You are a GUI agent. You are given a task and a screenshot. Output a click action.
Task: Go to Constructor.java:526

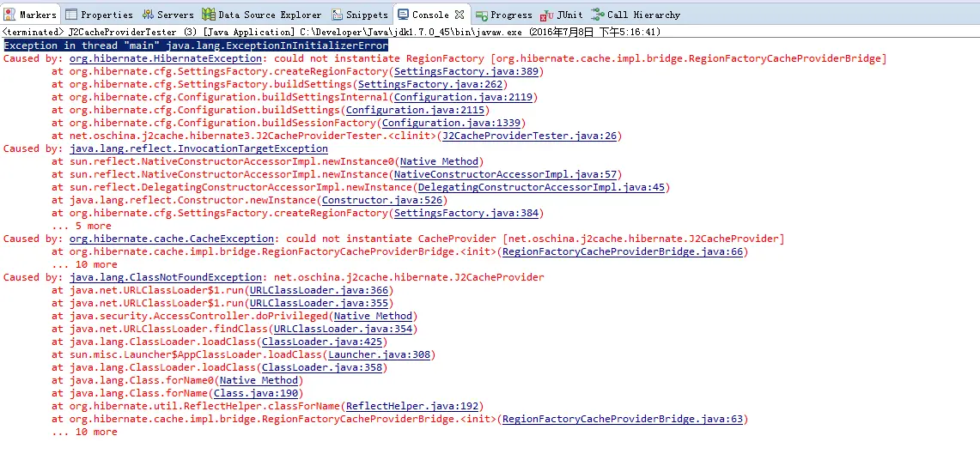click(x=382, y=201)
